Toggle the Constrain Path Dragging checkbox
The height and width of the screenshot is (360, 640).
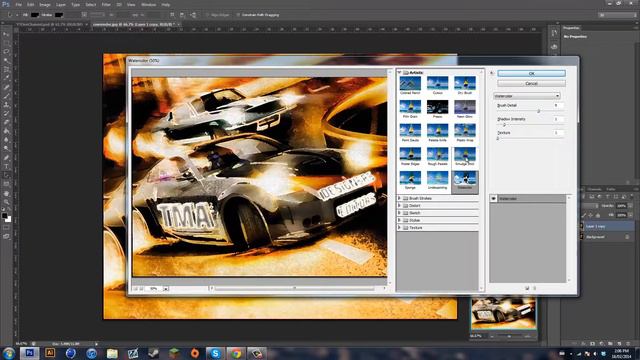pyautogui.click(x=238, y=15)
